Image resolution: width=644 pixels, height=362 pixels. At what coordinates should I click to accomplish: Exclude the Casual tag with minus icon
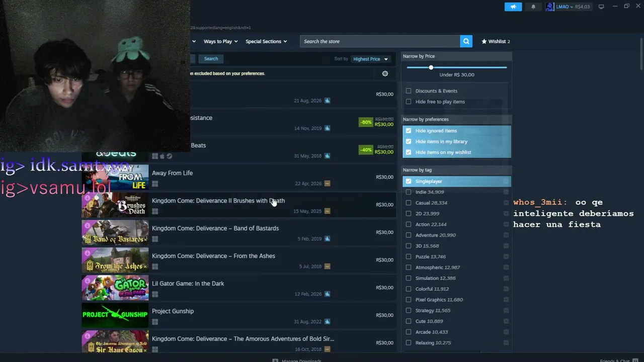point(506,203)
